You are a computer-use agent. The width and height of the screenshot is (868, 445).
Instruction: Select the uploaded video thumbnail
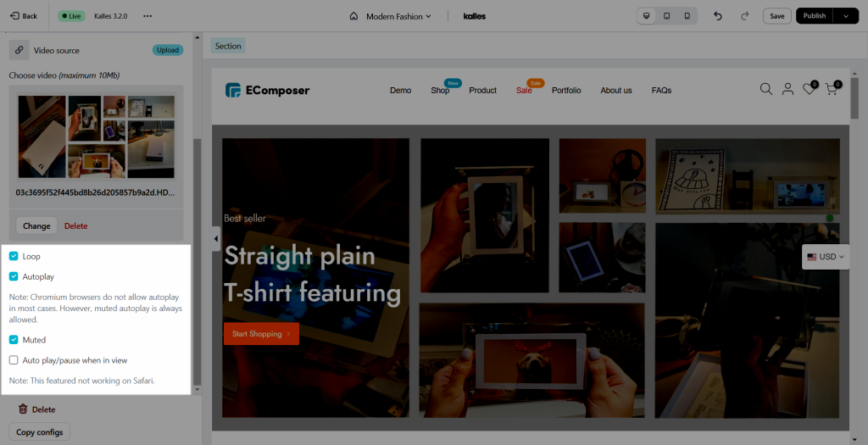[x=97, y=136]
